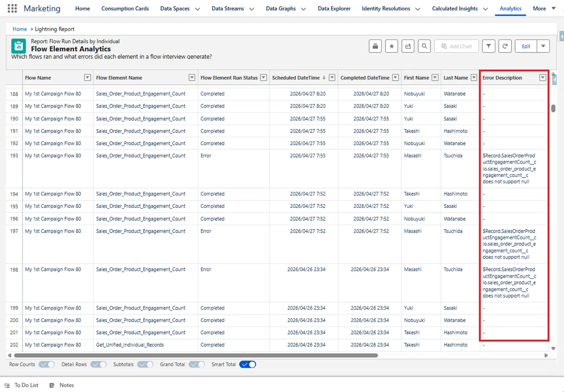Expand the side panel arrow at right edge
This screenshot has width=564, height=392.
561,36
